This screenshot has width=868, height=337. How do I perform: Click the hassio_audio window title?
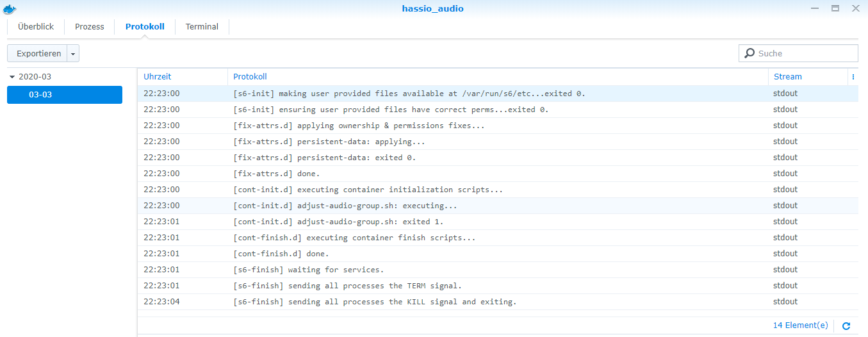pos(432,9)
